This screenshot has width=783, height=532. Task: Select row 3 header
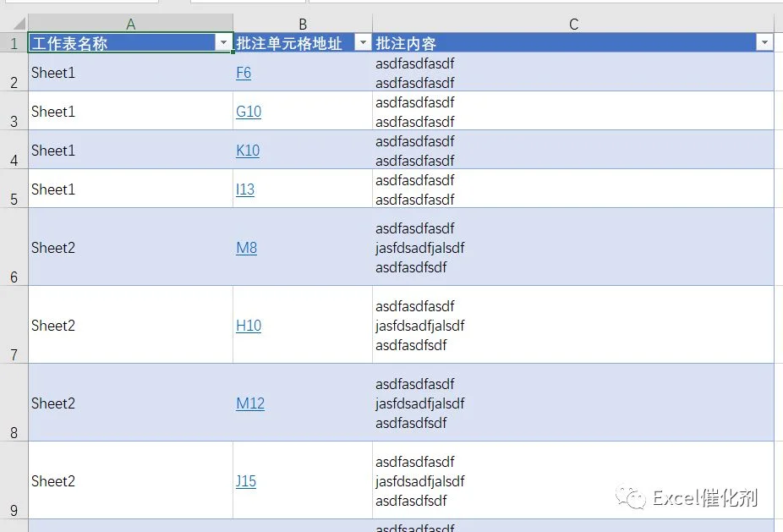tap(14, 111)
